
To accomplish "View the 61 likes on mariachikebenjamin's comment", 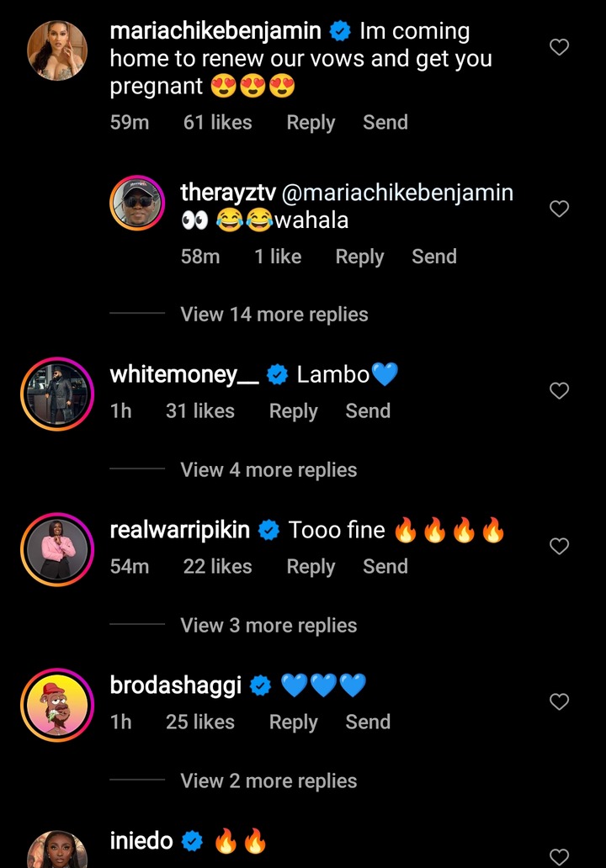I will coord(217,123).
